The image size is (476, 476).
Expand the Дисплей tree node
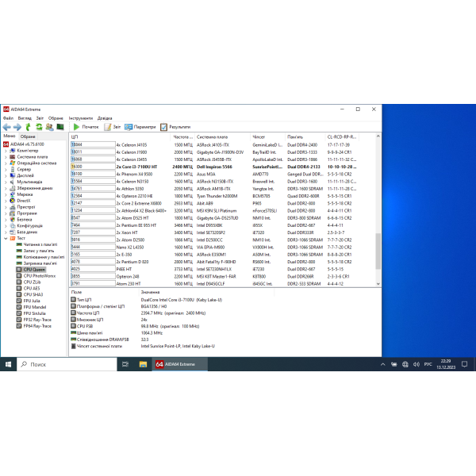click(6, 176)
